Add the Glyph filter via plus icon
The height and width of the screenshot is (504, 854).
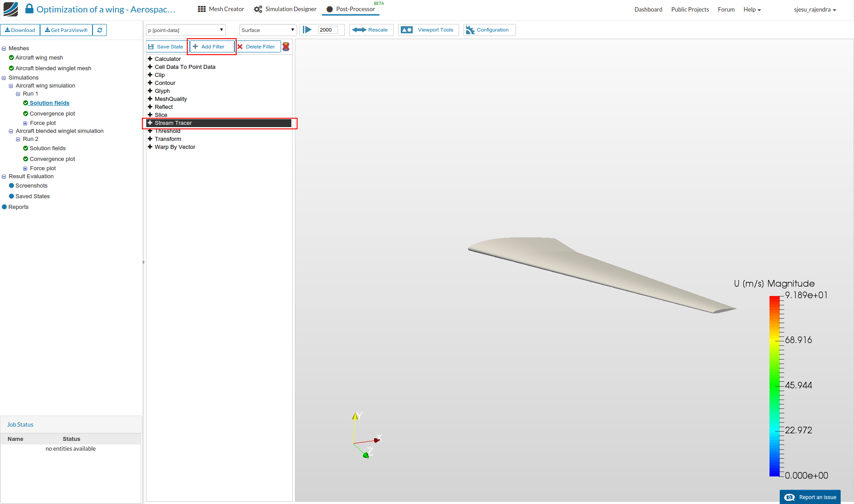[x=150, y=91]
